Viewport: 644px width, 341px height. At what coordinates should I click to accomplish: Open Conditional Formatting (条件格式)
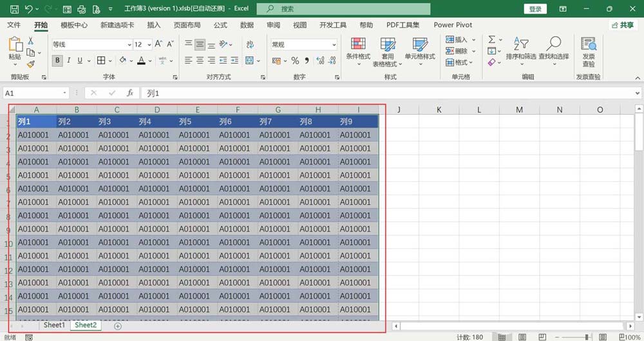358,49
